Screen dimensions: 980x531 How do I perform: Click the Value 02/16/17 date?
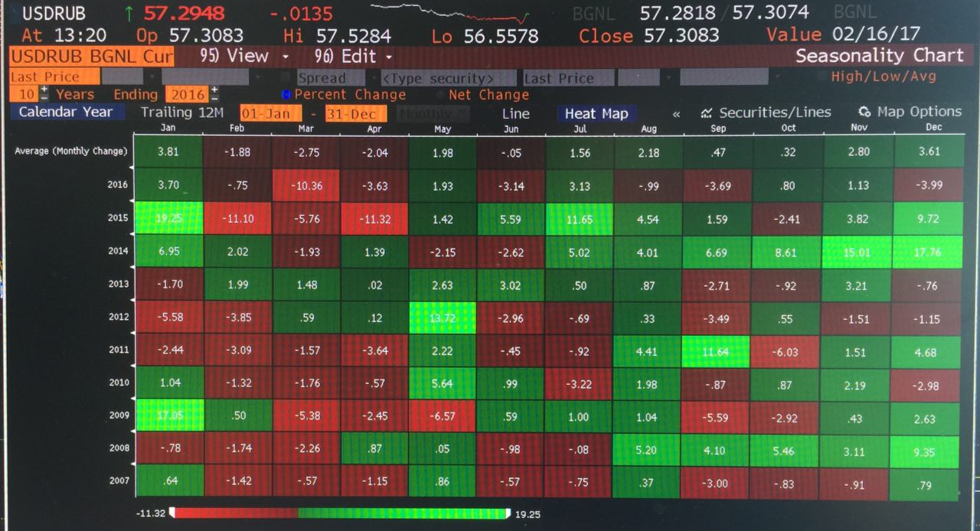[844, 34]
